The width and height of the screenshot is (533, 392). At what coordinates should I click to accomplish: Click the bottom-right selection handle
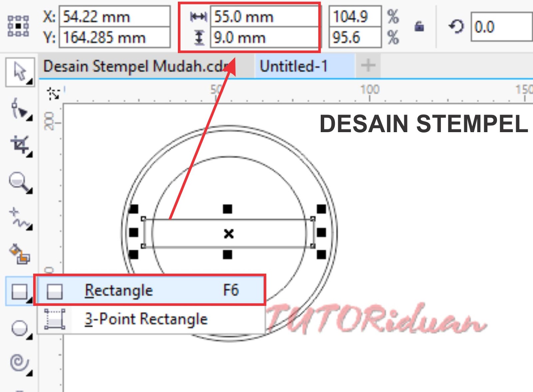coord(321,255)
